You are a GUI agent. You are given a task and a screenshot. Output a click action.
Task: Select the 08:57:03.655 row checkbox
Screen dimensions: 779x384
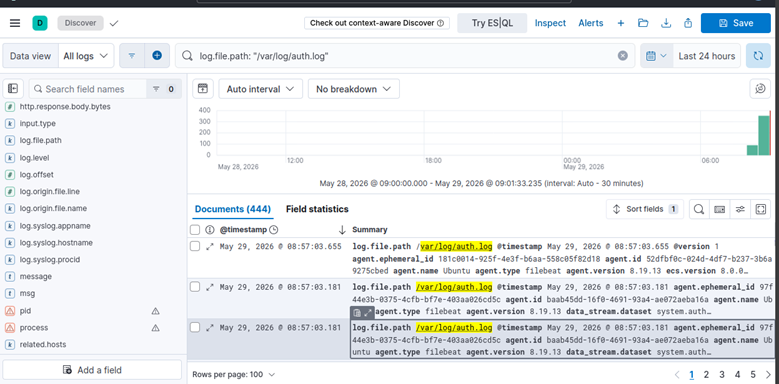pyautogui.click(x=195, y=246)
